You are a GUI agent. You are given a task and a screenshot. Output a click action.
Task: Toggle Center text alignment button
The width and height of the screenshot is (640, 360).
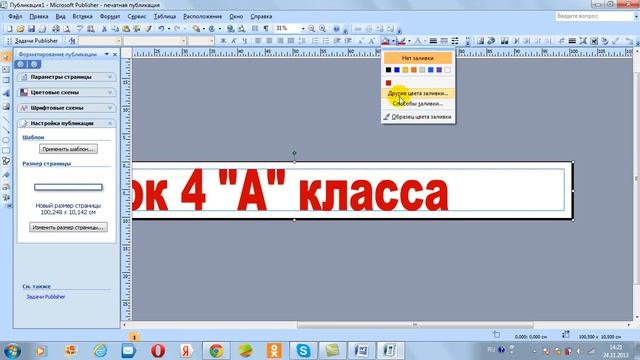pos(269,41)
